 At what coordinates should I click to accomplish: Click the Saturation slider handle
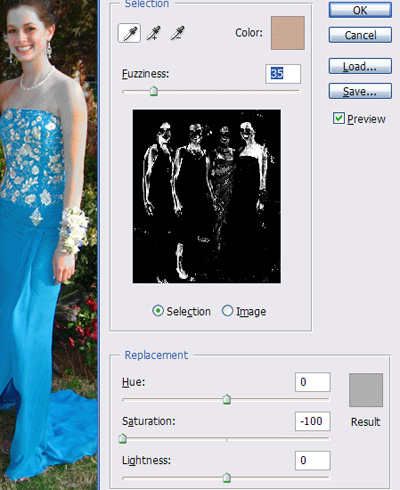123,439
